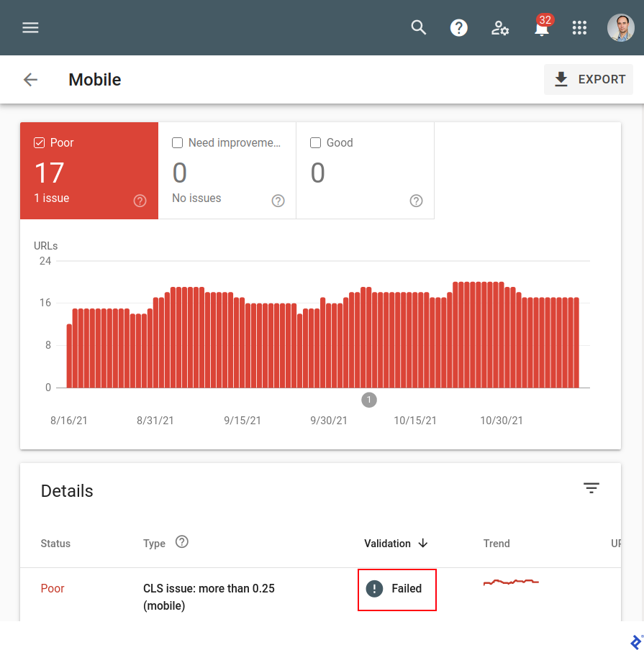
Task: Click the Type column help icon
Action: click(x=181, y=543)
